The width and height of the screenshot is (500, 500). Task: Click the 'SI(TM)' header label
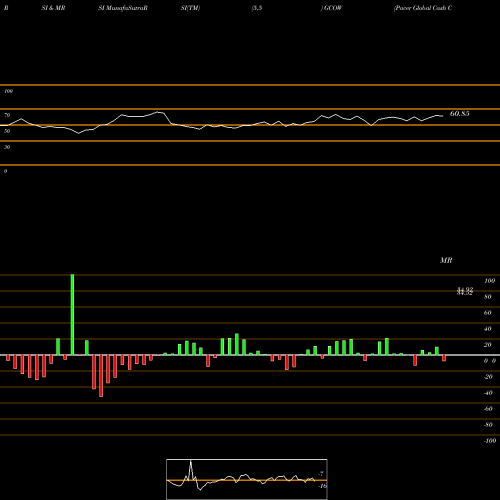pyautogui.click(x=190, y=8)
